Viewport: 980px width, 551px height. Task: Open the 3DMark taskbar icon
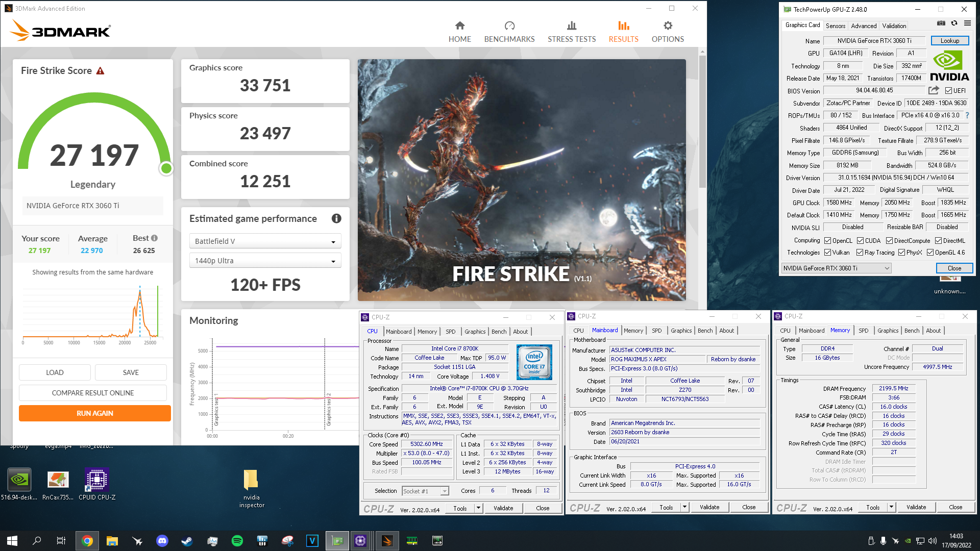coord(387,541)
